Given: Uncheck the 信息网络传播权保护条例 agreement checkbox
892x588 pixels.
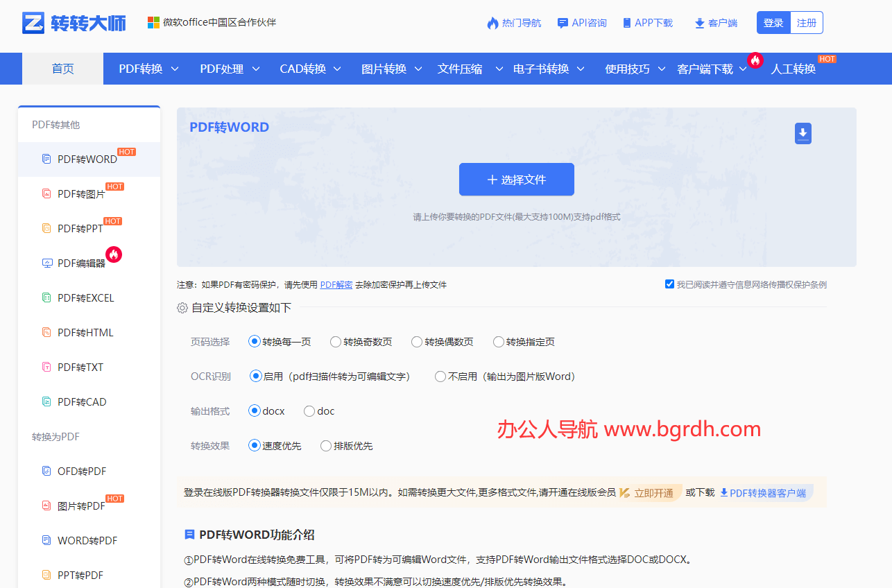Looking at the screenshot, I should pyautogui.click(x=669, y=284).
